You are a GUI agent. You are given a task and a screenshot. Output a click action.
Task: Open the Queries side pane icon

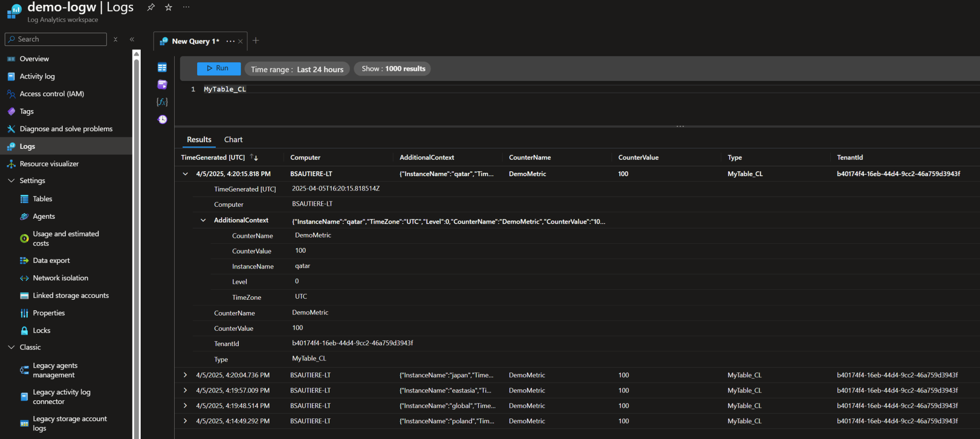coord(162,85)
